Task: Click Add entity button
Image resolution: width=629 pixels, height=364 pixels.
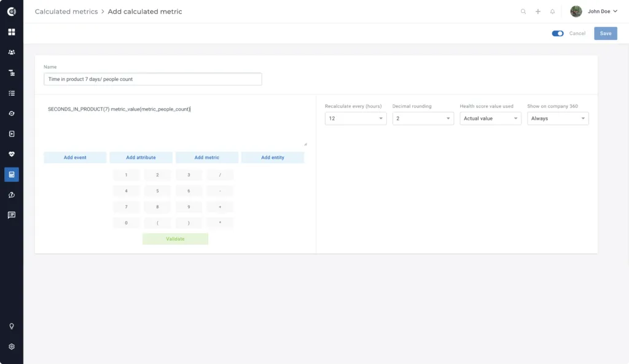Action: point(272,158)
